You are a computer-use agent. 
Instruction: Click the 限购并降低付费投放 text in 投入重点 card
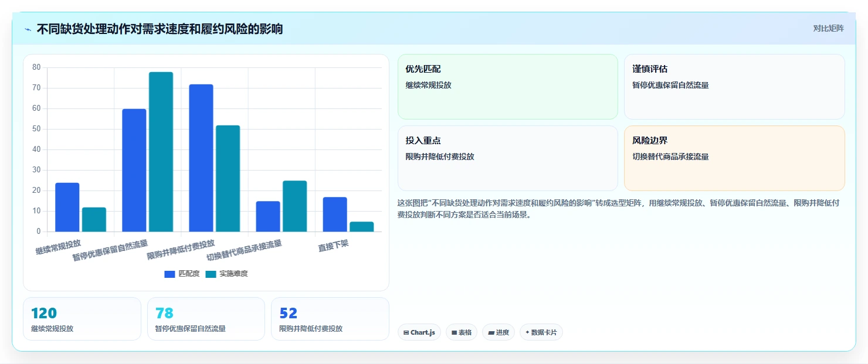coord(440,157)
